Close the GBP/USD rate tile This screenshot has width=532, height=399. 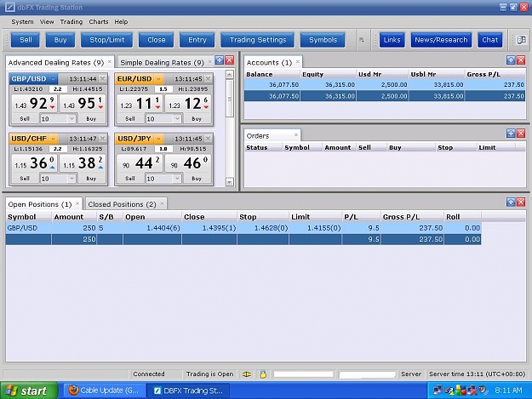tap(102, 78)
